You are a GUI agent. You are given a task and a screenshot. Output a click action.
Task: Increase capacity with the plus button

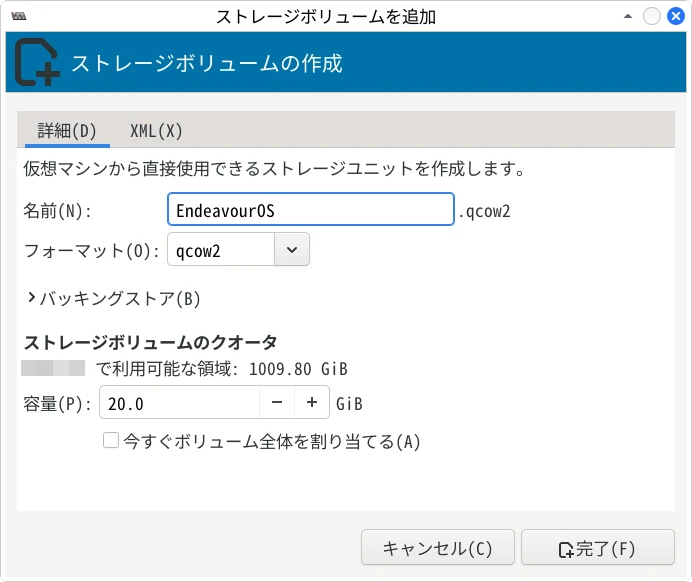click(312, 403)
